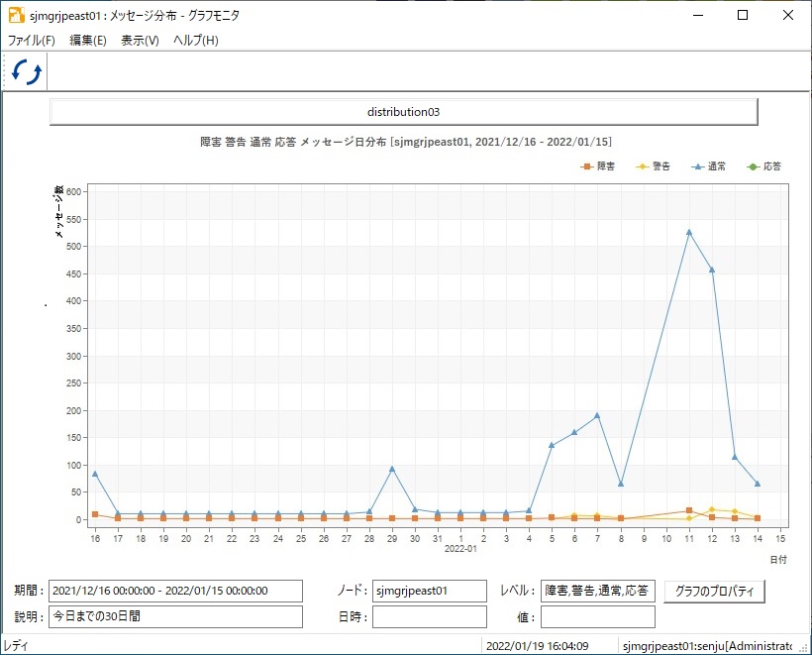The image size is (812, 655).
Task: Click the distribution03 title button
Action: click(x=403, y=111)
